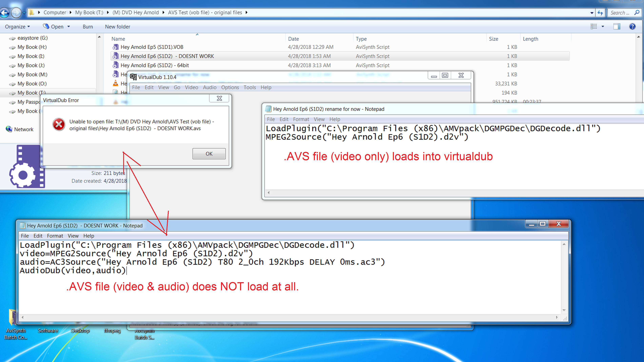Screen dimensions: 644x362
Task: Click (M) DVD Hey Arnold breadcrumb segment
Action: 136,13
